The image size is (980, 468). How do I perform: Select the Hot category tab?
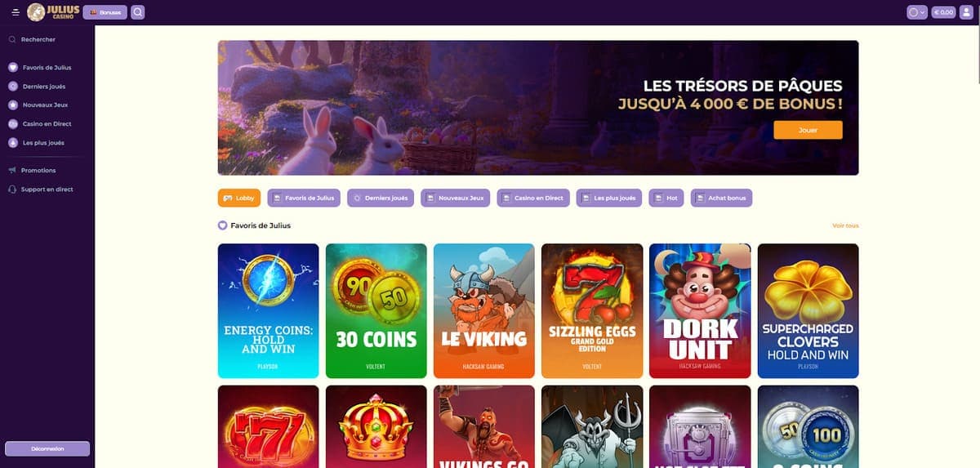pos(666,198)
